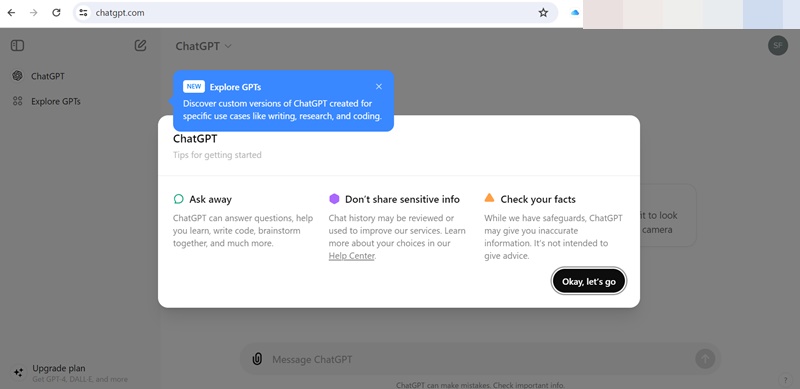Image resolution: width=800 pixels, height=389 pixels.
Task: Click the NEW badge in tooltip
Action: (194, 86)
